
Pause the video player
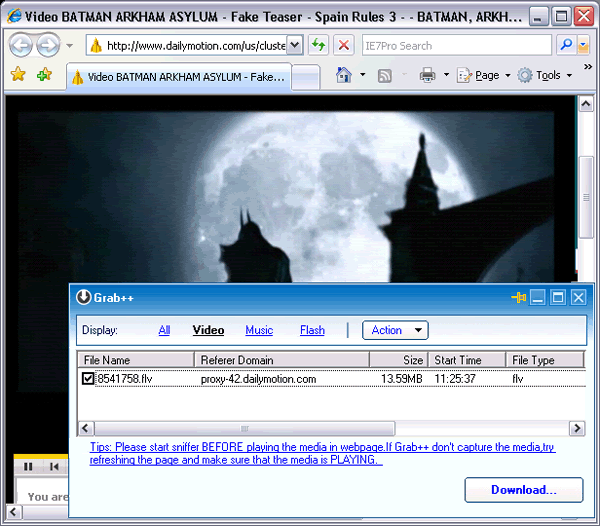pos(28,466)
